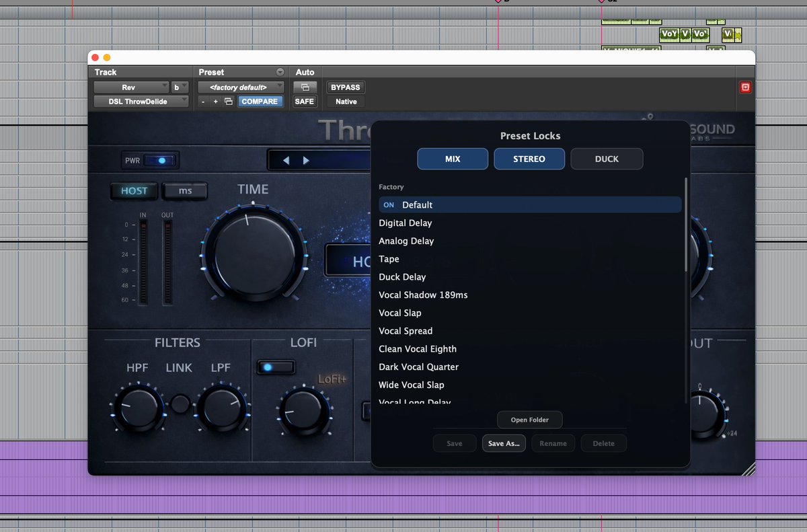Image resolution: width=807 pixels, height=532 pixels.
Task: Open the plug-in automation enable window icon
Action: coord(305,87)
